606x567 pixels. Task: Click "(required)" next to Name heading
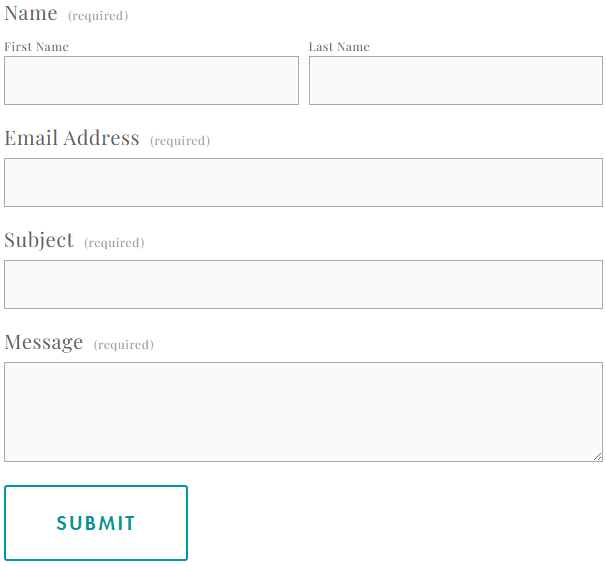click(98, 16)
